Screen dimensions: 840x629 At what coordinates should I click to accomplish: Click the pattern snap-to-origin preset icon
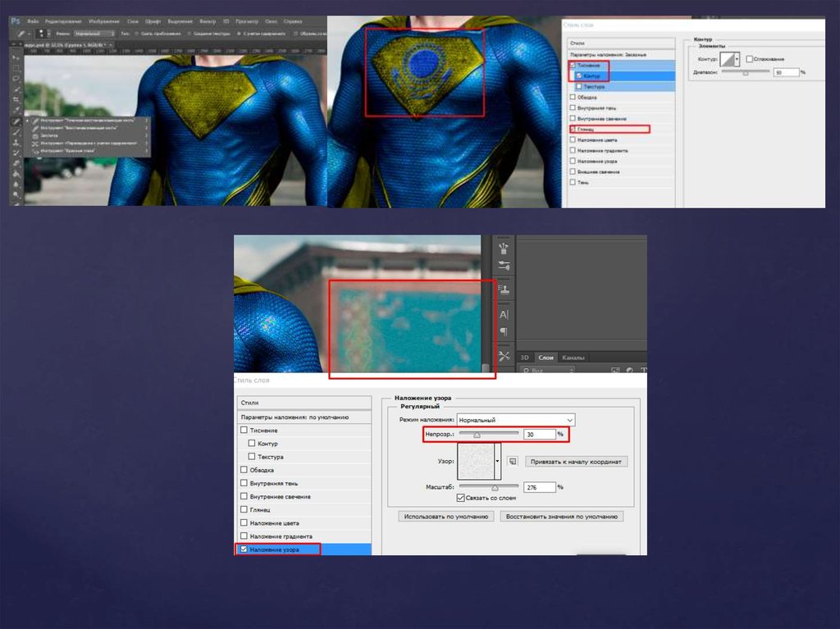[512, 461]
